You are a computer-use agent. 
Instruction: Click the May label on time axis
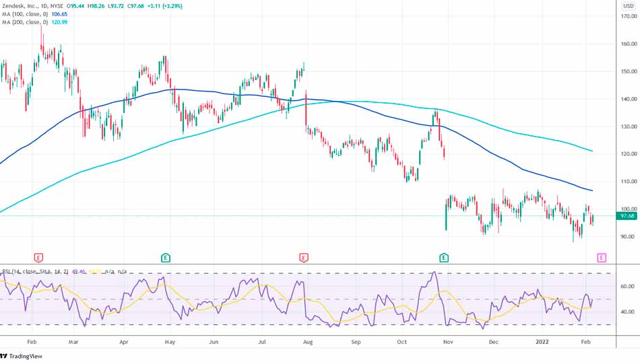[170, 342]
